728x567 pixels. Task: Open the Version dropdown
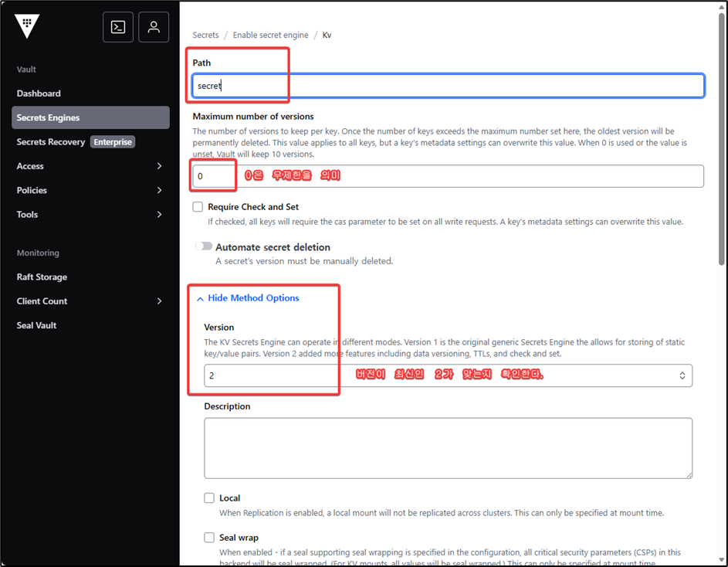click(x=448, y=375)
